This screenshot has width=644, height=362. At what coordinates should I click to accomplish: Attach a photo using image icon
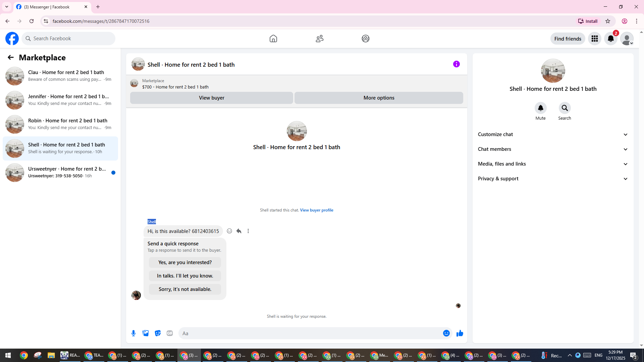[x=146, y=333]
